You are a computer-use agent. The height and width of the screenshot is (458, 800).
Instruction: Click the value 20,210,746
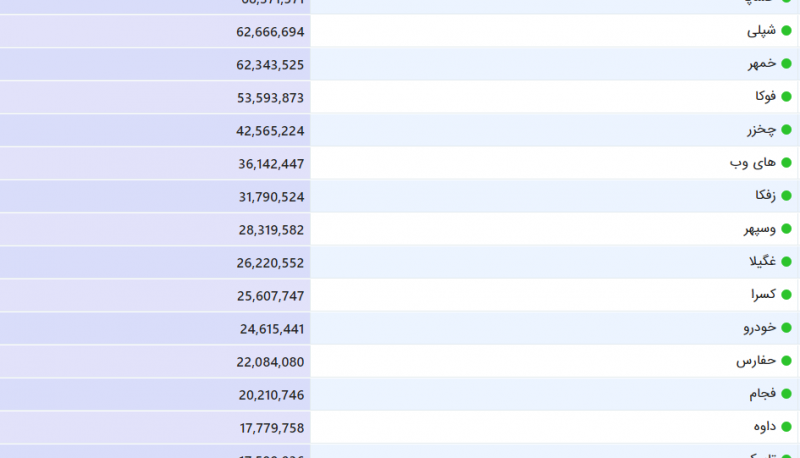[271, 395]
